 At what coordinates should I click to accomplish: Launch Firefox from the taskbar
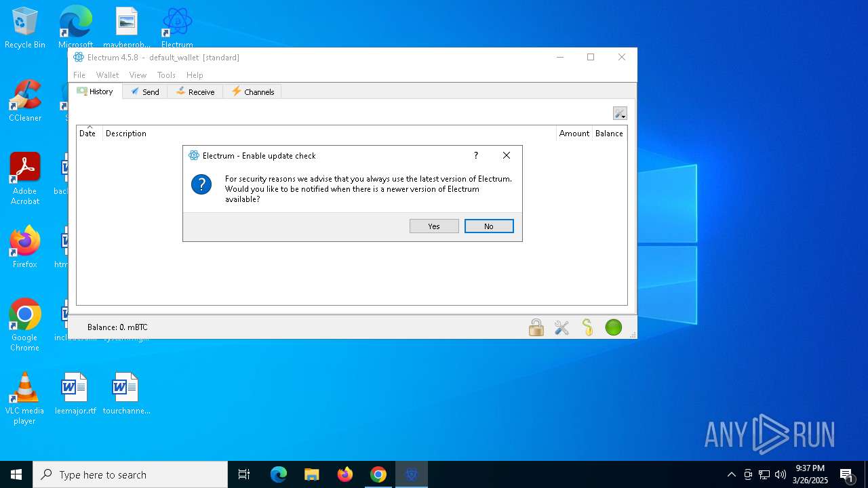coord(345,474)
